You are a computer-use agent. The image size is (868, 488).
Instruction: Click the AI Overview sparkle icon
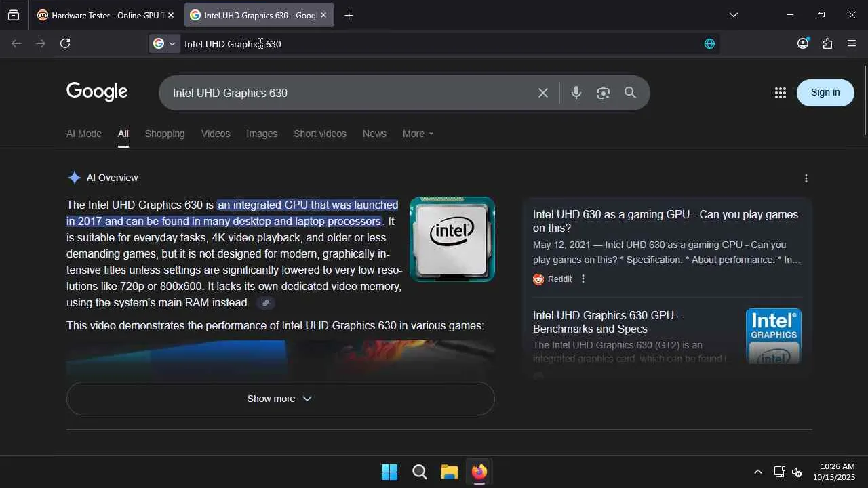[x=74, y=178]
